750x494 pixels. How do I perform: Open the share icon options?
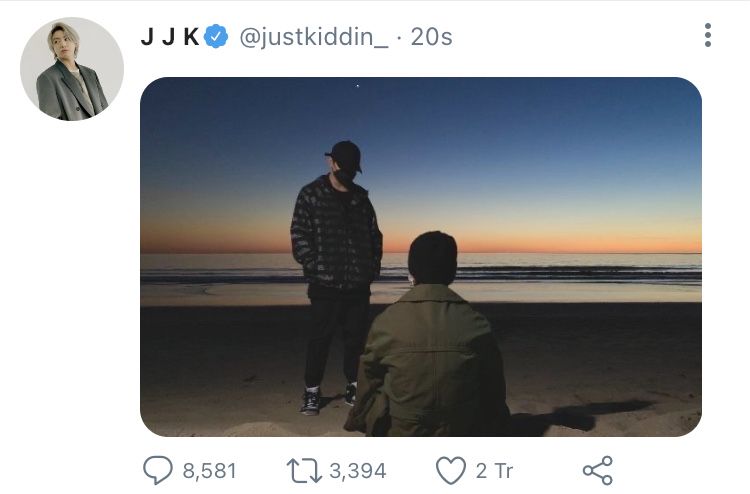tap(598, 471)
